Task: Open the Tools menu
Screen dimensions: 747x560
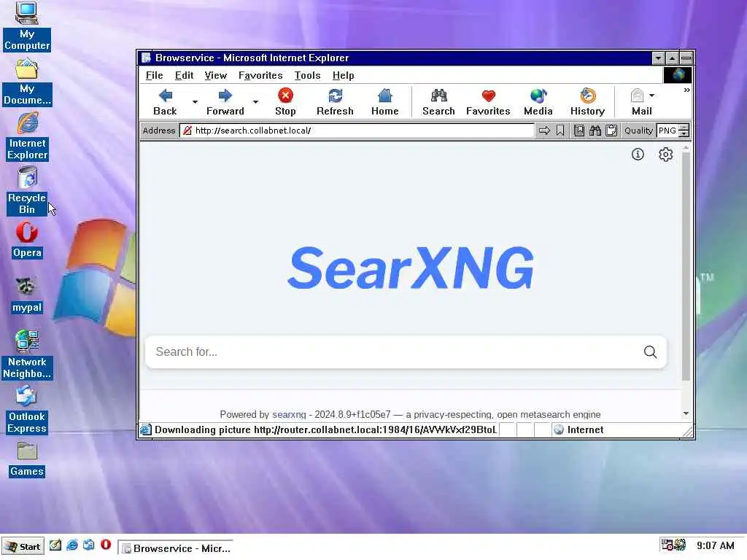Action: point(307,75)
